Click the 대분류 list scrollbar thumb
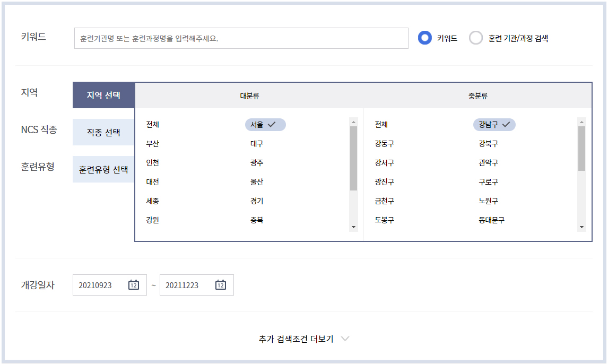The width and height of the screenshot is (608, 364). click(353, 158)
